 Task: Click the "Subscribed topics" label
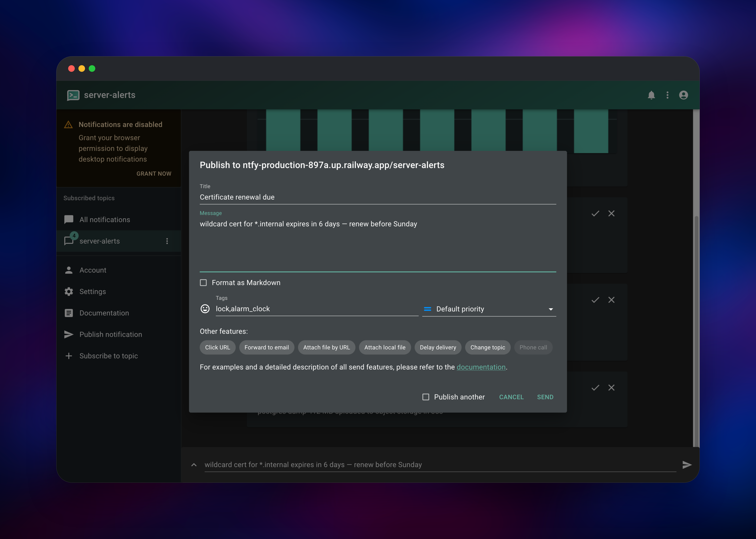89,198
